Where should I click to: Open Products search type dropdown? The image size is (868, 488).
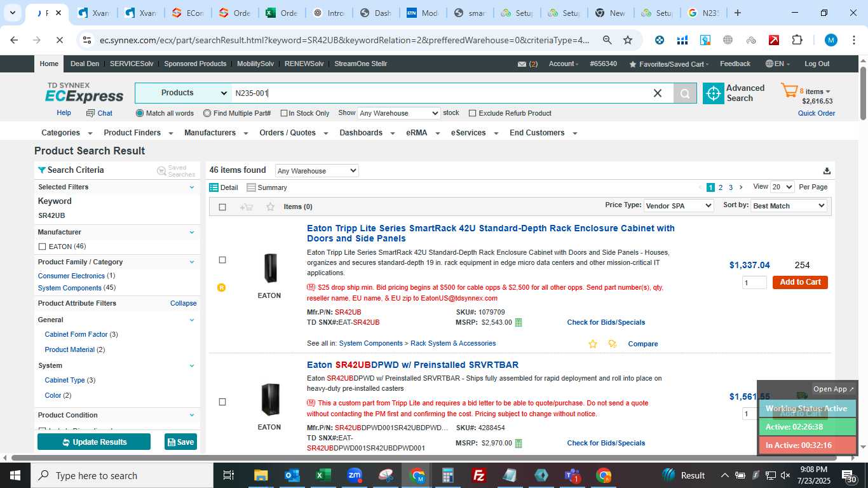coord(184,93)
